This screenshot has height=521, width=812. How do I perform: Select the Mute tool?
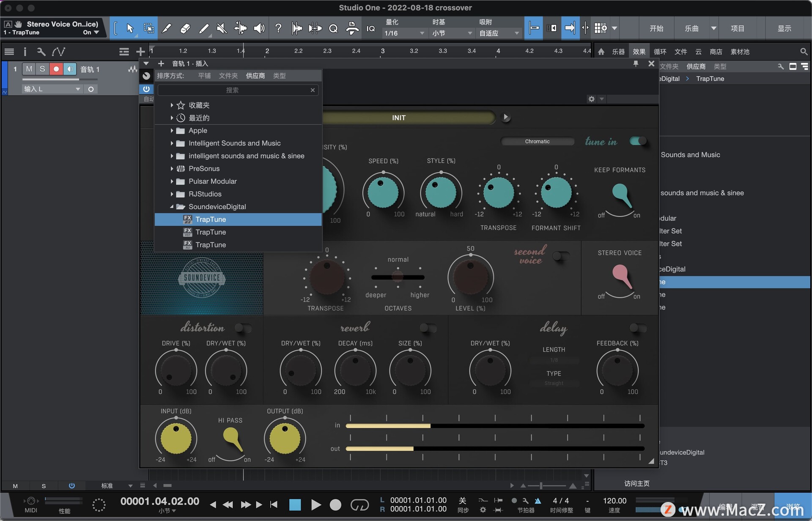tap(222, 28)
